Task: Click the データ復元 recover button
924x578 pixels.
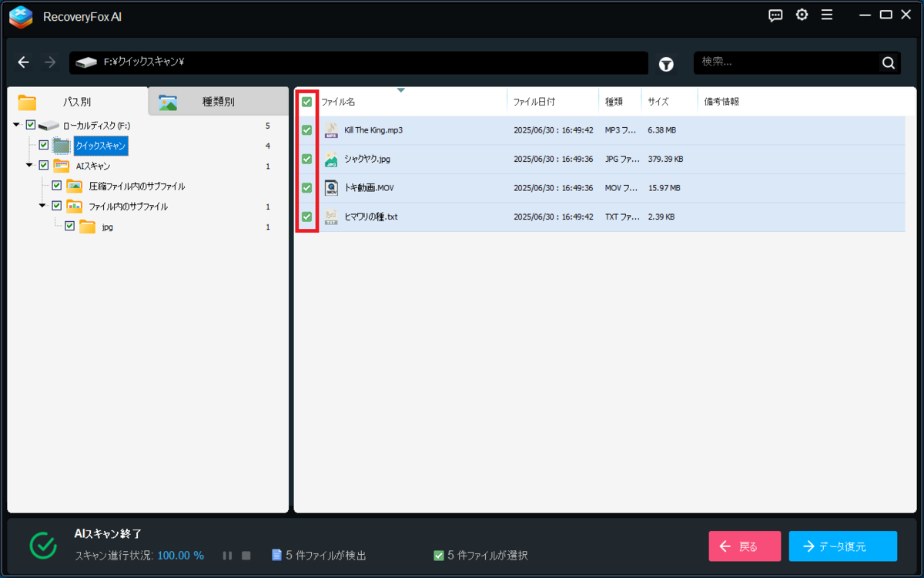Action: point(843,546)
